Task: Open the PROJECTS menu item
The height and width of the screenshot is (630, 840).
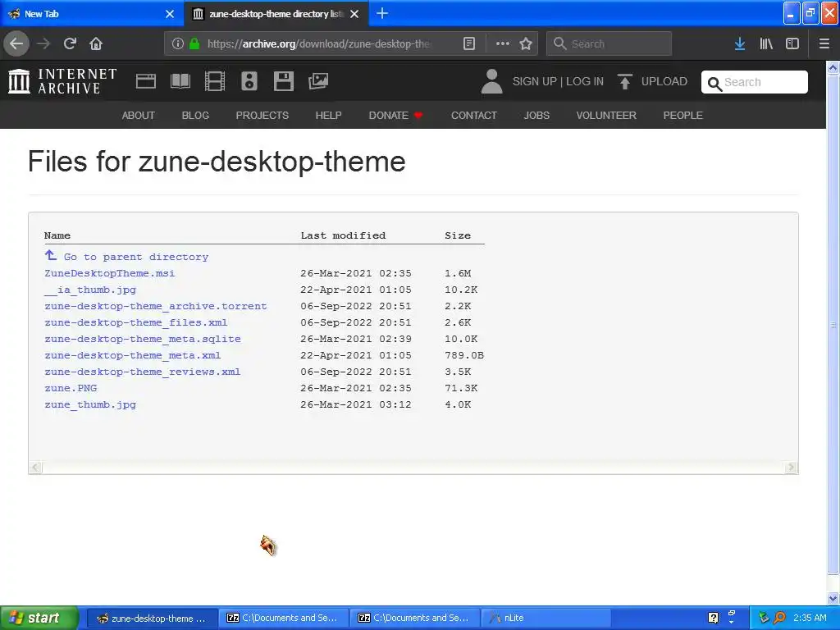Action: pos(262,115)
